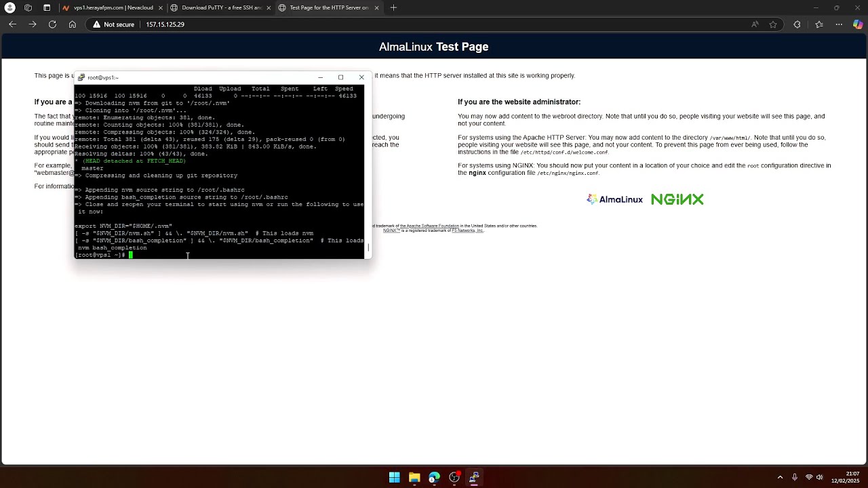868x488 pixels.
Task: Open the Windows Start menu
Action: [x=394, y=477]
